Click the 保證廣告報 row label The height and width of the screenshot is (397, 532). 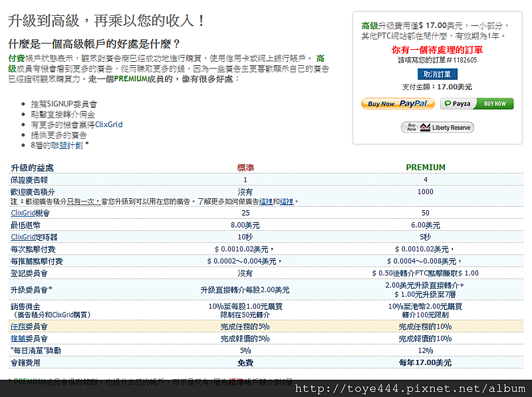[x=29, y=180]
